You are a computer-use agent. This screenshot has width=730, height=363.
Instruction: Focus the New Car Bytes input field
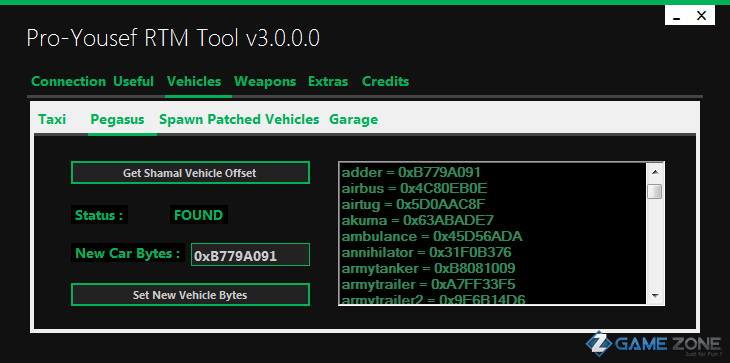(250, 255)
